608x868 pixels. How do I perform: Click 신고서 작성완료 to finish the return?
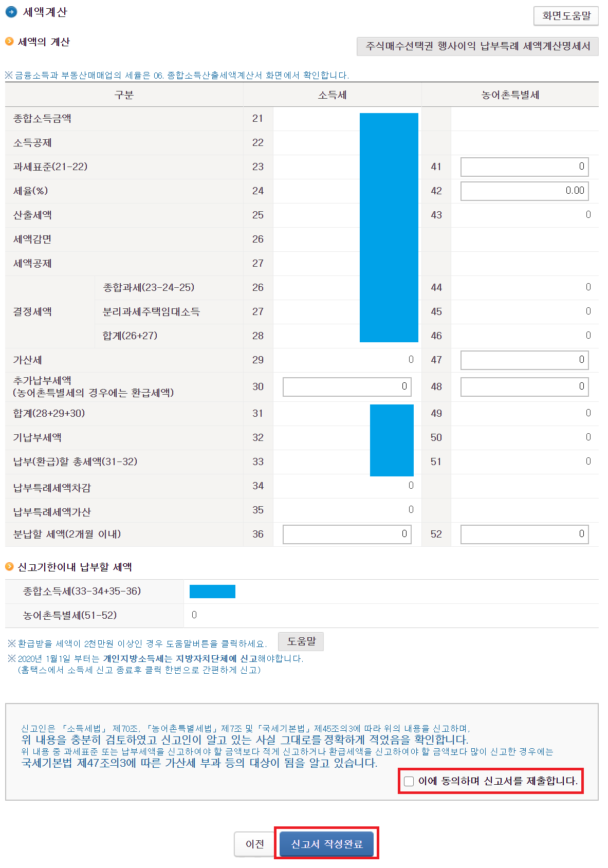(x=326, y=844)
